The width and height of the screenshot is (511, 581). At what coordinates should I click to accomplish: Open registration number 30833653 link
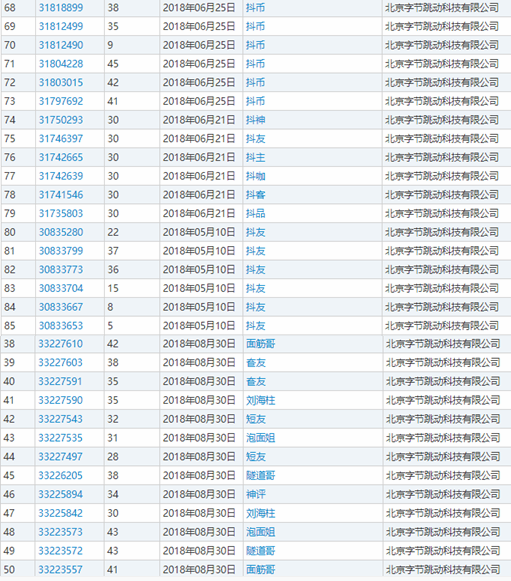(61, 326)
